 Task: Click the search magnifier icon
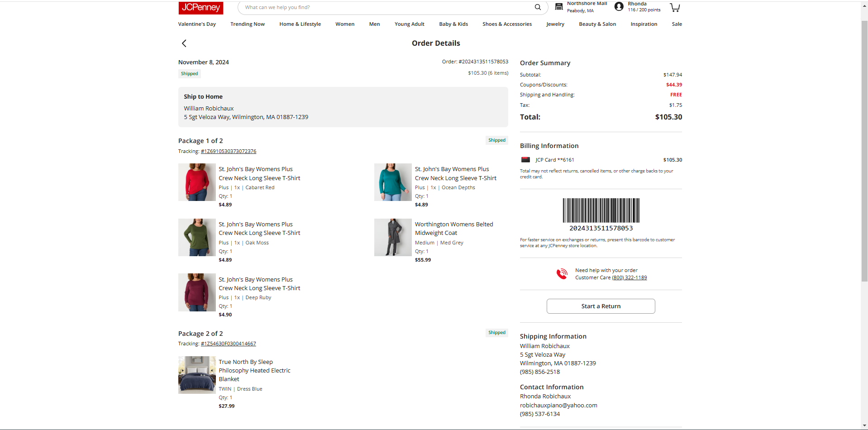[x=538, y=7]
